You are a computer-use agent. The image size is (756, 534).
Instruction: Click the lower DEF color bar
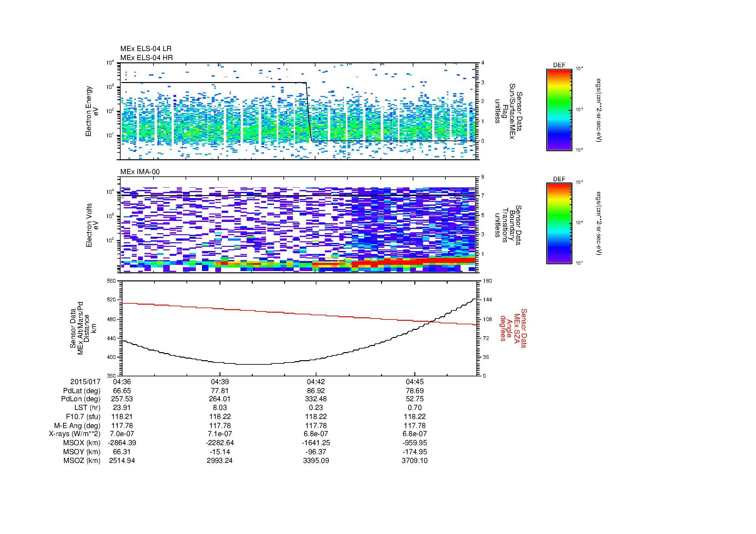[559, 224]
